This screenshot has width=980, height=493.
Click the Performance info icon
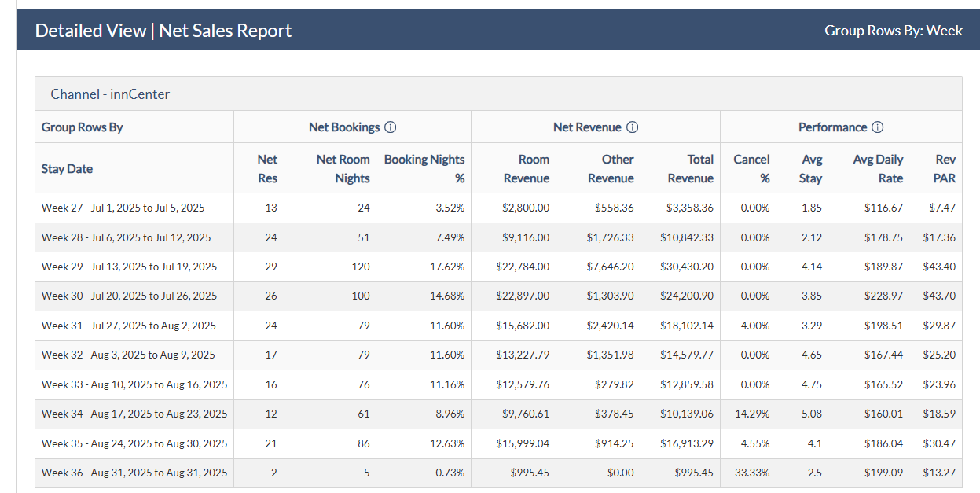click(x=879, y=127)
